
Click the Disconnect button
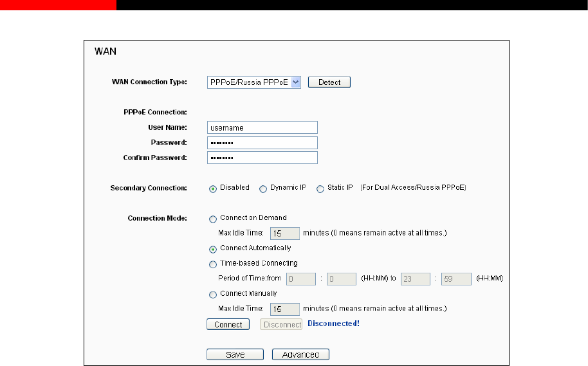coord(281,324)
